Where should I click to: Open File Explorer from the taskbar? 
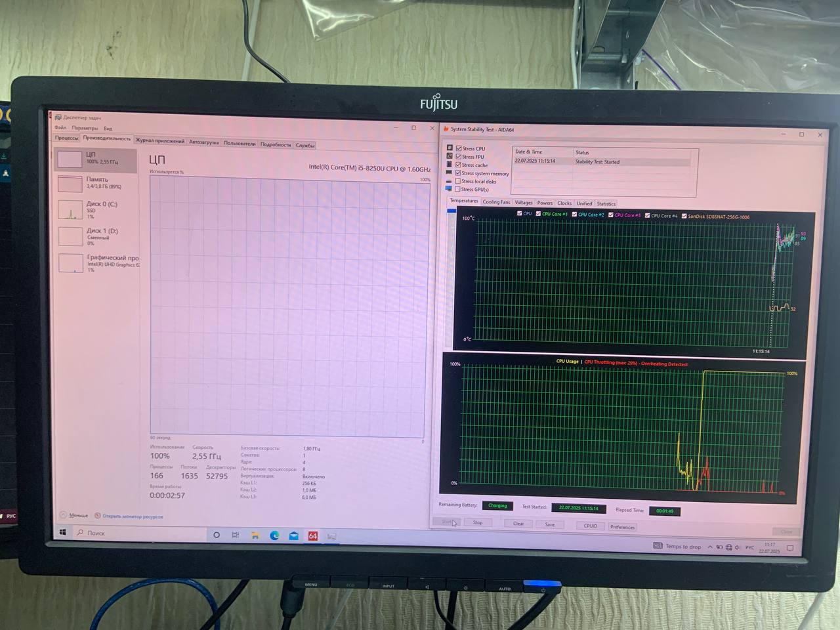click(255, 535)
